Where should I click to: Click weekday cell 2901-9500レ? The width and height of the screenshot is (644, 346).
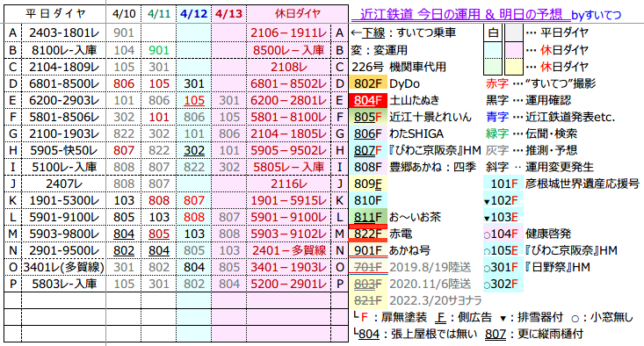coord(63,250)
